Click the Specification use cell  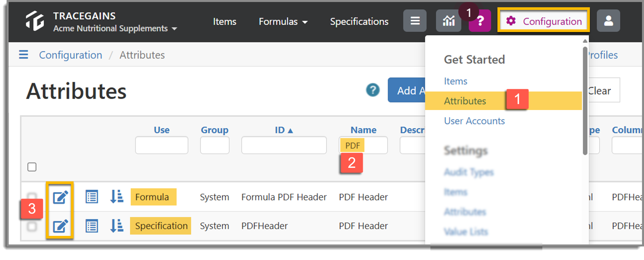pyautogui.click(x=161, y=226)
